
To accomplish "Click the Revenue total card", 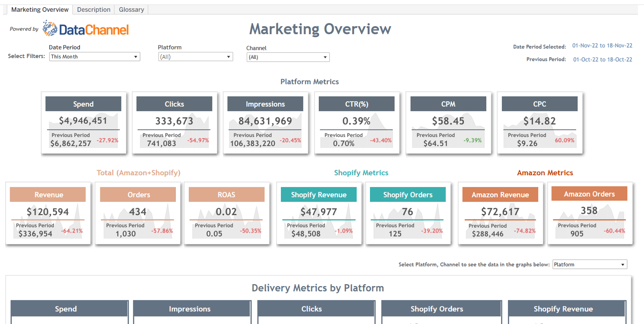I will pyautogui.click(x=48, y=213).
